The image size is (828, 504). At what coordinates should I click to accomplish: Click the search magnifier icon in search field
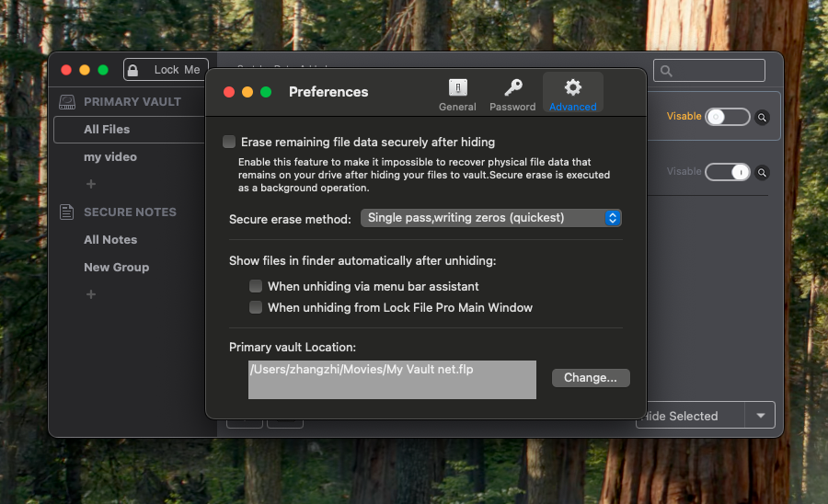[666, 71]
